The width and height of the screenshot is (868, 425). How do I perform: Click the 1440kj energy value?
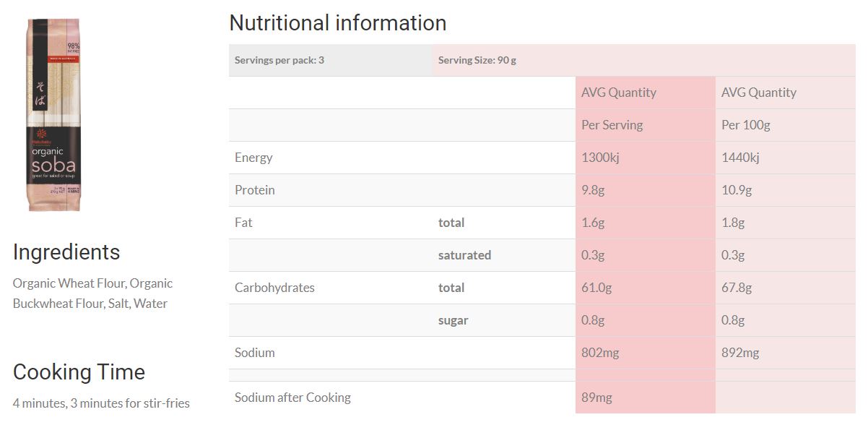[x=740, y=158]
